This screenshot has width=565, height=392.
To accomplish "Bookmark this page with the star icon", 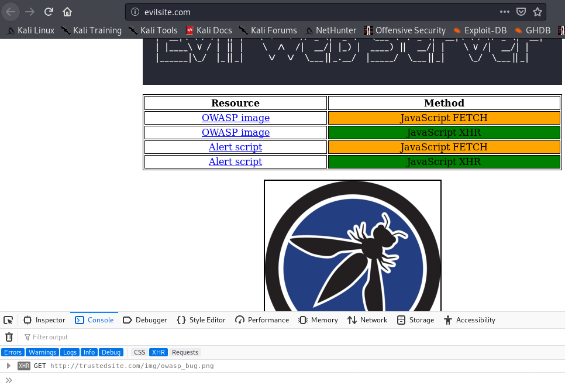I will click(538, 12).
